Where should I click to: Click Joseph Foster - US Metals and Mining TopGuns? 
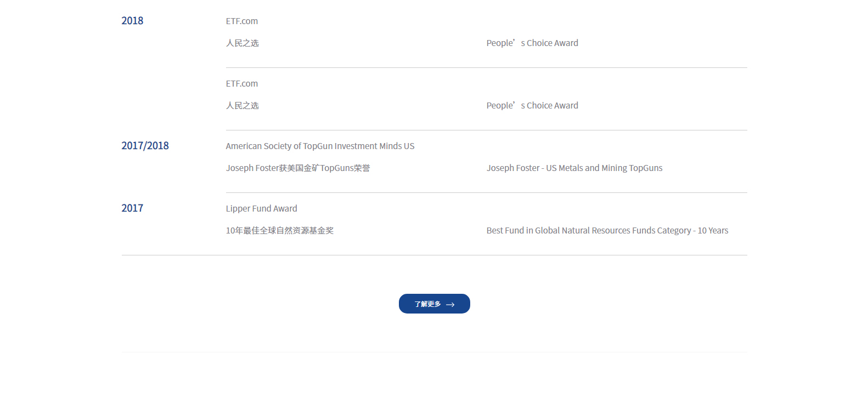click(x=574, y=168)
